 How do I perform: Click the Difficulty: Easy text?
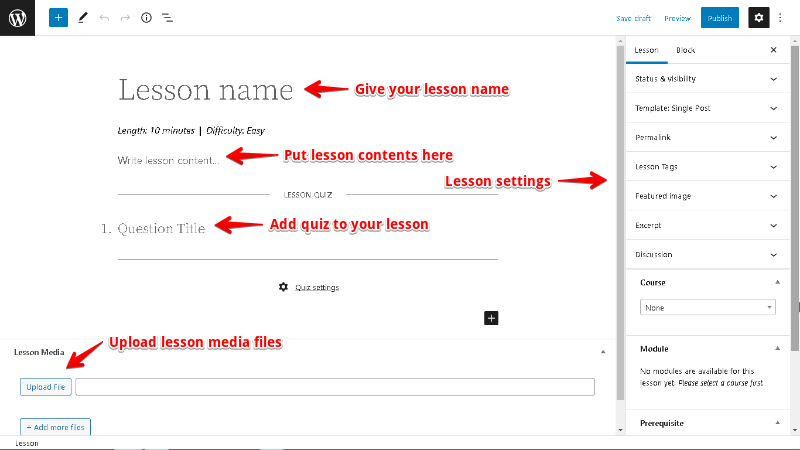point(235,131)
